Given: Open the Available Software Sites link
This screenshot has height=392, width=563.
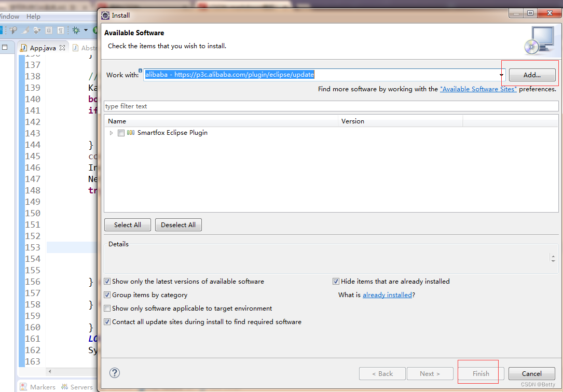Looking at the screenshot, I should point(478,89).
